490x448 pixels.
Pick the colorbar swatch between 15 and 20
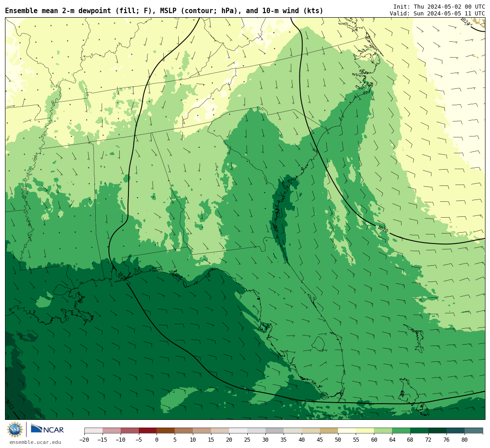click(x=220, y=431)
